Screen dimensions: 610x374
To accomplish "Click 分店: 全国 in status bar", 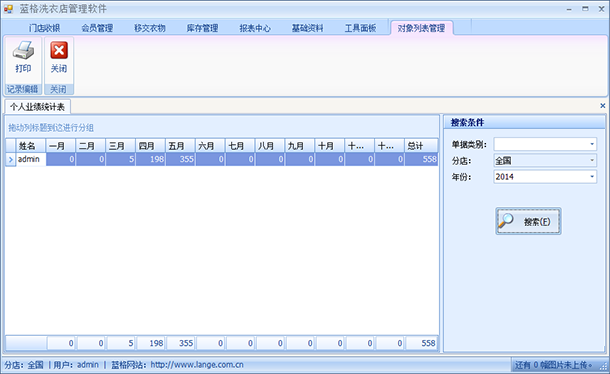I will pyautogui.click(x=24, y=365).
